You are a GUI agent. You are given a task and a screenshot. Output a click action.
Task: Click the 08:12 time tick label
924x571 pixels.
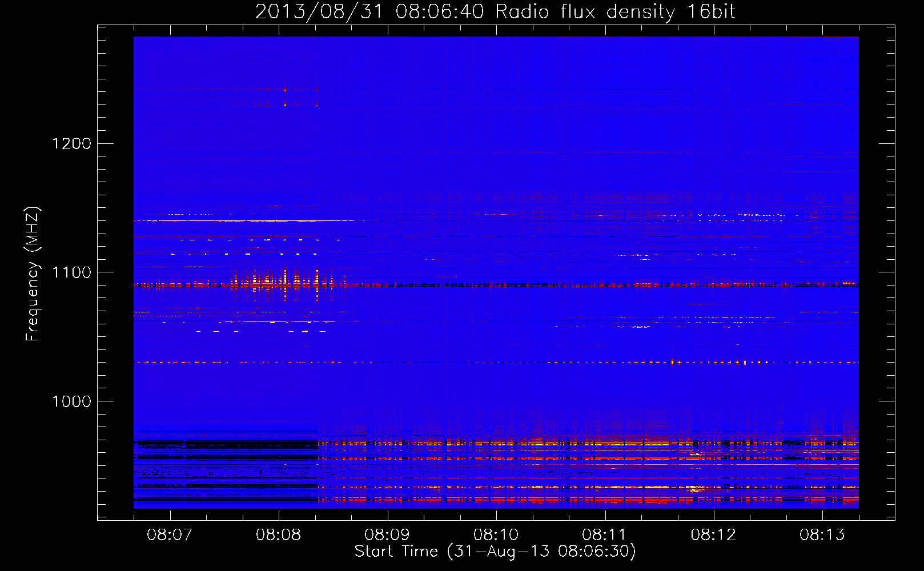pyautogui.click(x=713, y=535)
